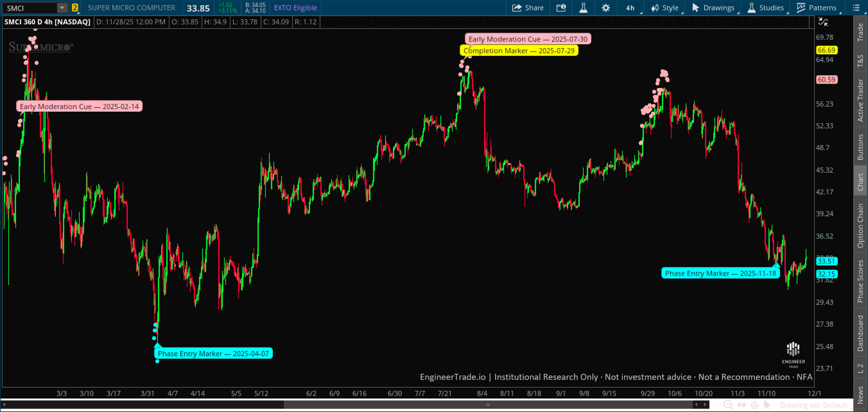The height and width of the screenshot is (412, 868).
Task: Open the chart hamburger menu icon
Action: click(855, 7)
